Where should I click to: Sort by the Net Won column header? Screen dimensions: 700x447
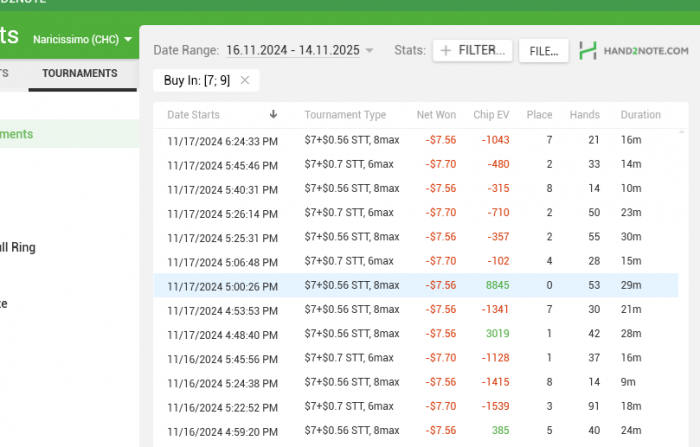tap(436, 115)
